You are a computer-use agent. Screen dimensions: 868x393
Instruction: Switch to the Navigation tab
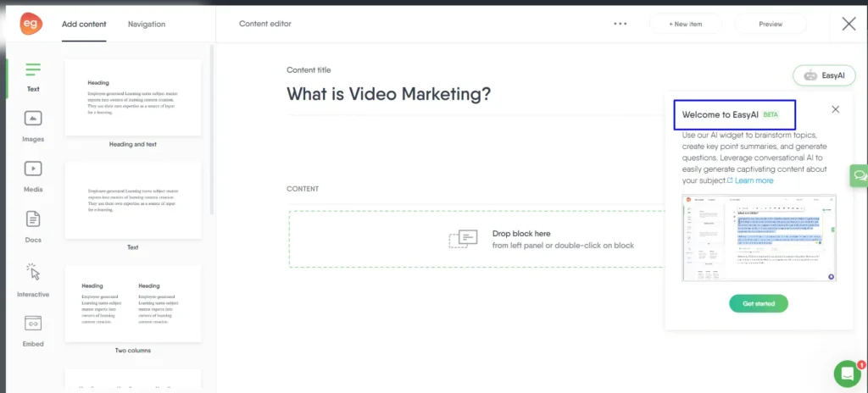(x=147, y=25)
